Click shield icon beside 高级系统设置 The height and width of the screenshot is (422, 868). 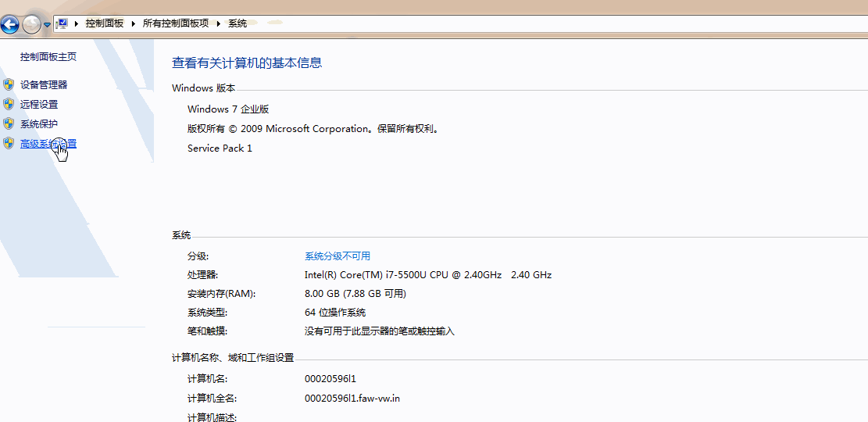pos(9,144)
